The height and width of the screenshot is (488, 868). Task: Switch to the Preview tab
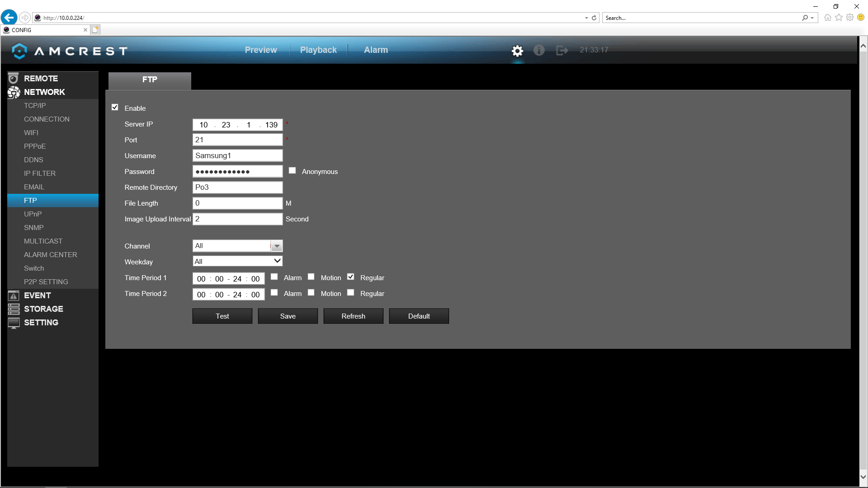[261, 50]
